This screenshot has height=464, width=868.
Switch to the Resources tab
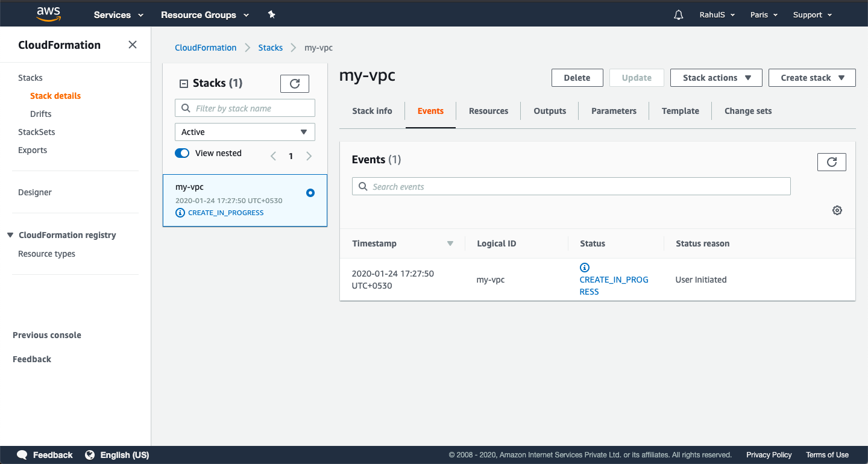pos(488,111)
